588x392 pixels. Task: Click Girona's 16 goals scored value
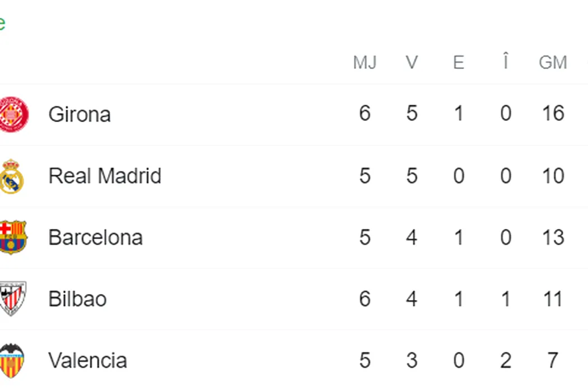(553, 113)
